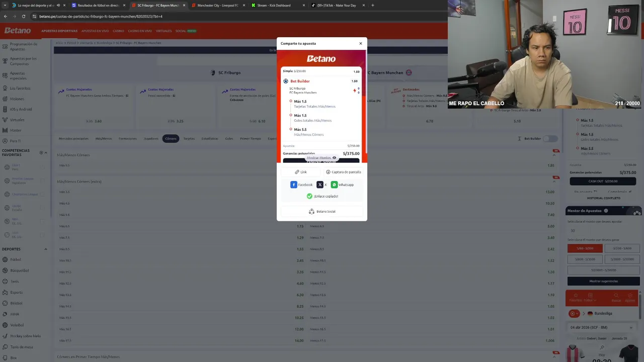Switch to the Primer Tiempo tab

click(251, 138)
